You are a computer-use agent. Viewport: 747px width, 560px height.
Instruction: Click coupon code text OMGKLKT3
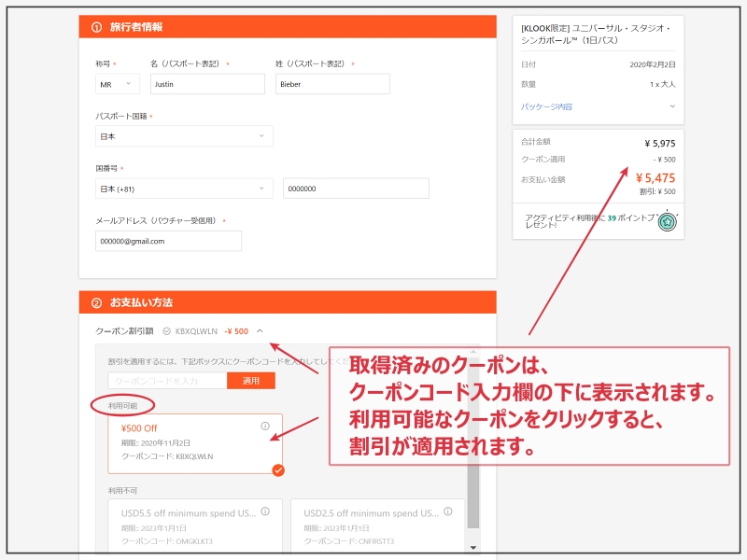[194, 541]
